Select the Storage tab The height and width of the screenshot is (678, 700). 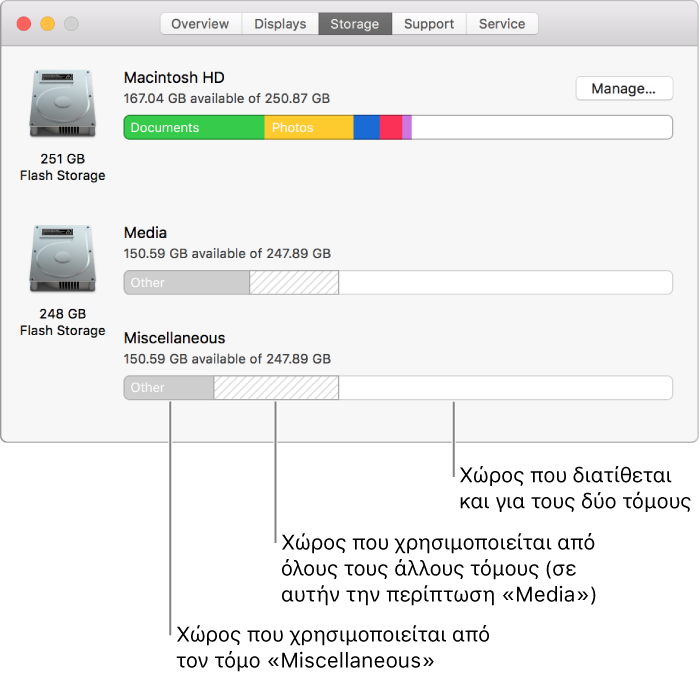coord(355,24)
